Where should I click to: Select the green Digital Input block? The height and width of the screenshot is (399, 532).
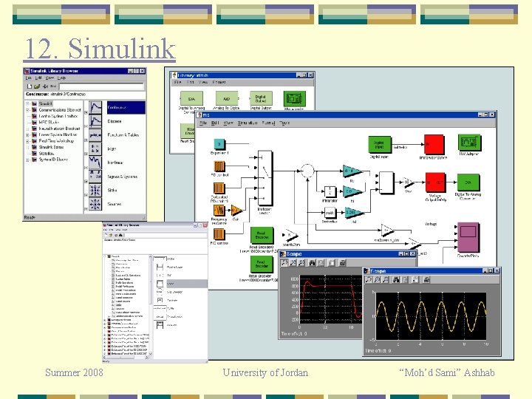tap(380, 145)
